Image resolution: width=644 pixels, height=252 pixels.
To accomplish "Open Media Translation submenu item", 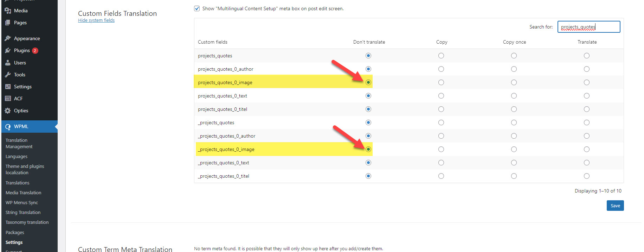I will click(23, 193).
